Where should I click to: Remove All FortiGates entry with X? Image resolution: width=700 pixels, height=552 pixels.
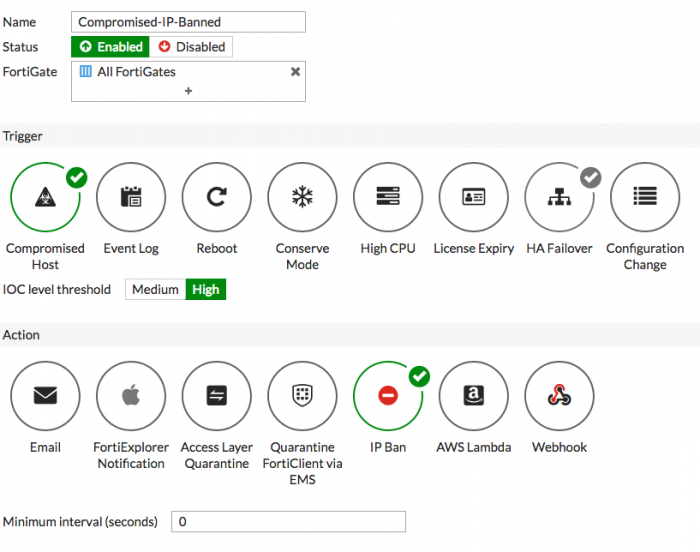295,72
